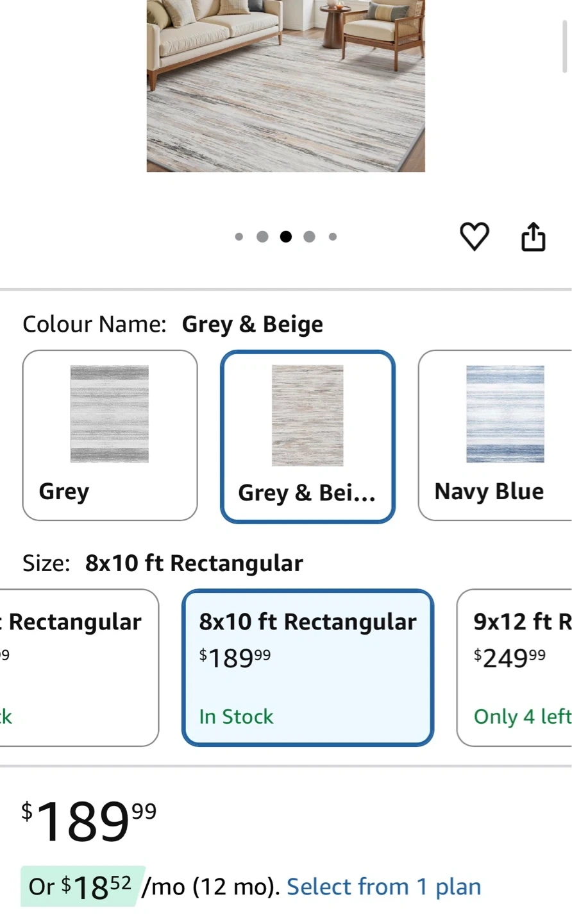Screen dimensions: 572x924
Task: Jump to the first image carousel dot
Action: (239, 237)
